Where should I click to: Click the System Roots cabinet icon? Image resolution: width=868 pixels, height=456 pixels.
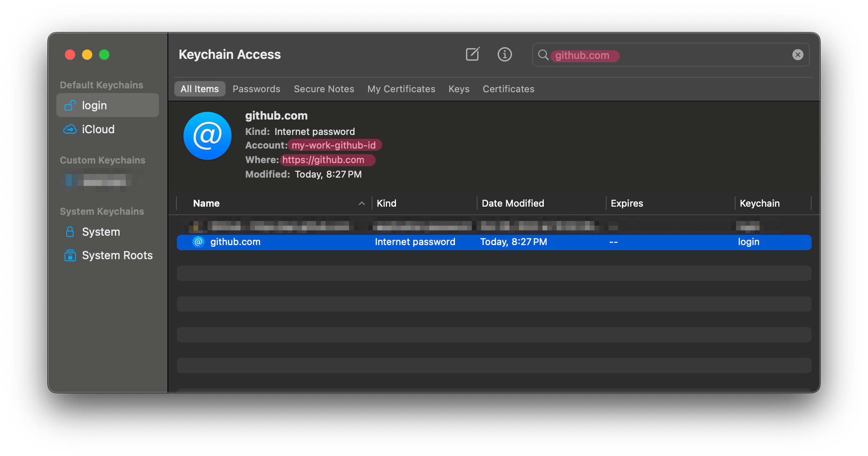click(70, 255)
